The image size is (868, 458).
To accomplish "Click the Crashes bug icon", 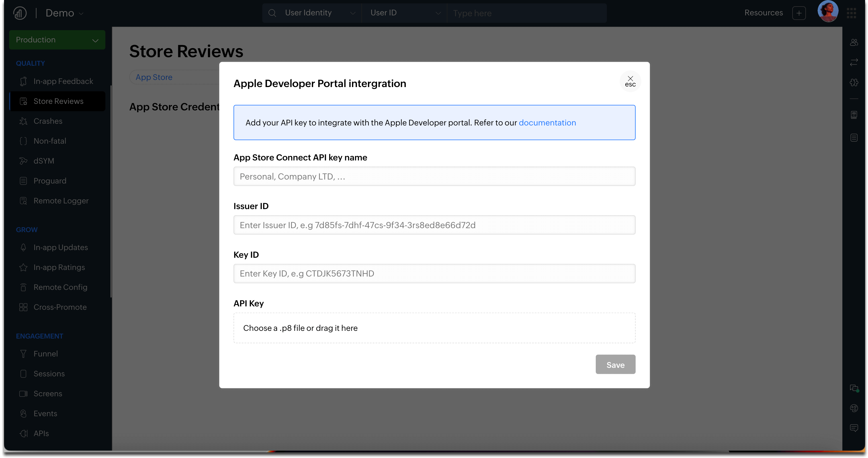I will pos(23,121).
